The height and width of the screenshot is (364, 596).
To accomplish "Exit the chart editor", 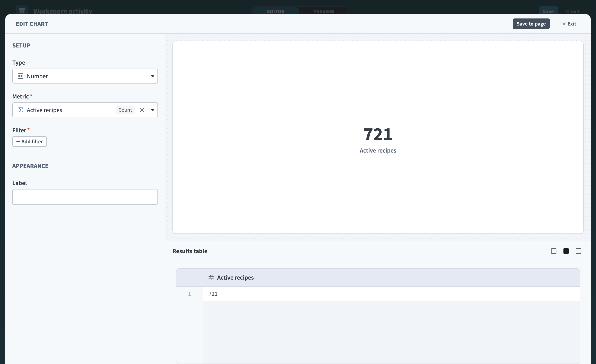I will [x=569, y=24].
